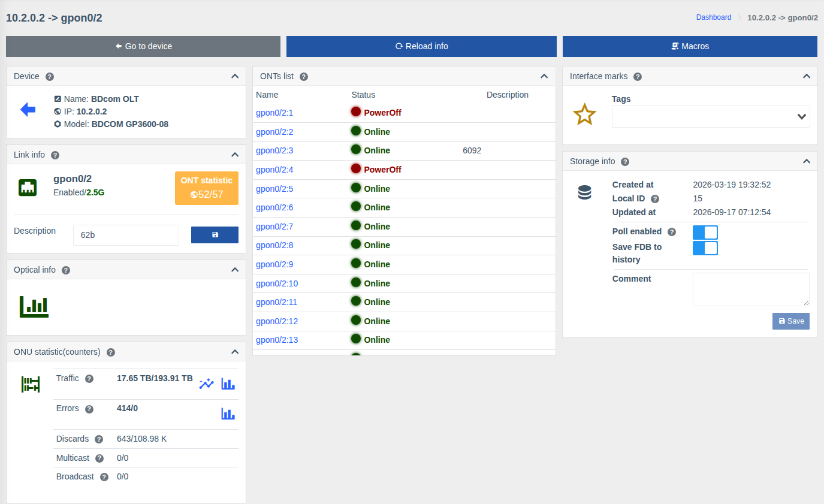Open the Tags dropdown
Screen dimensions: 824x504
tap(711, 117)
